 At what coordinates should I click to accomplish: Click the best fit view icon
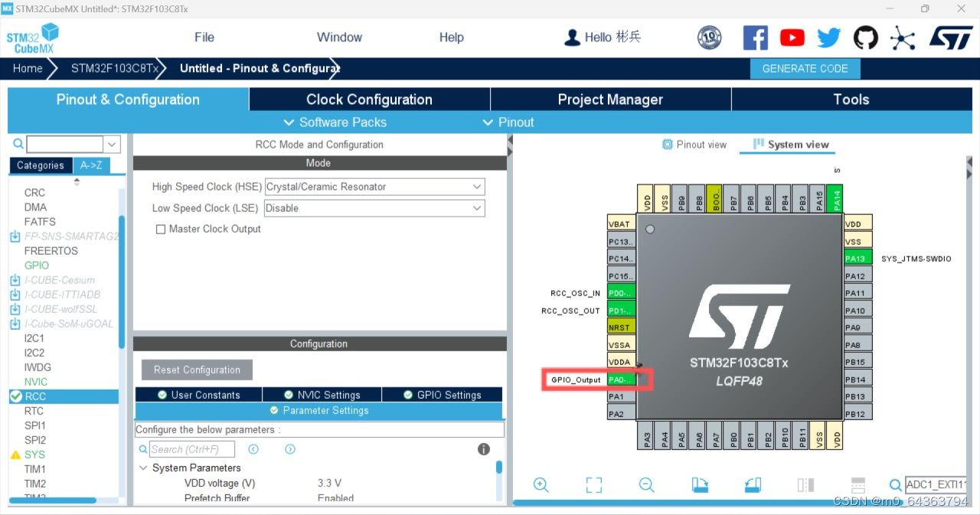pyautogui.click(x=593, y=484)
